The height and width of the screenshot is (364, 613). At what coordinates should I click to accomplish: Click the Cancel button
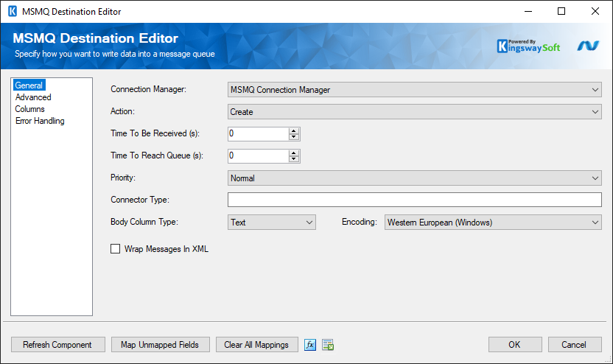pyautogui.click(x=575, y=345)
